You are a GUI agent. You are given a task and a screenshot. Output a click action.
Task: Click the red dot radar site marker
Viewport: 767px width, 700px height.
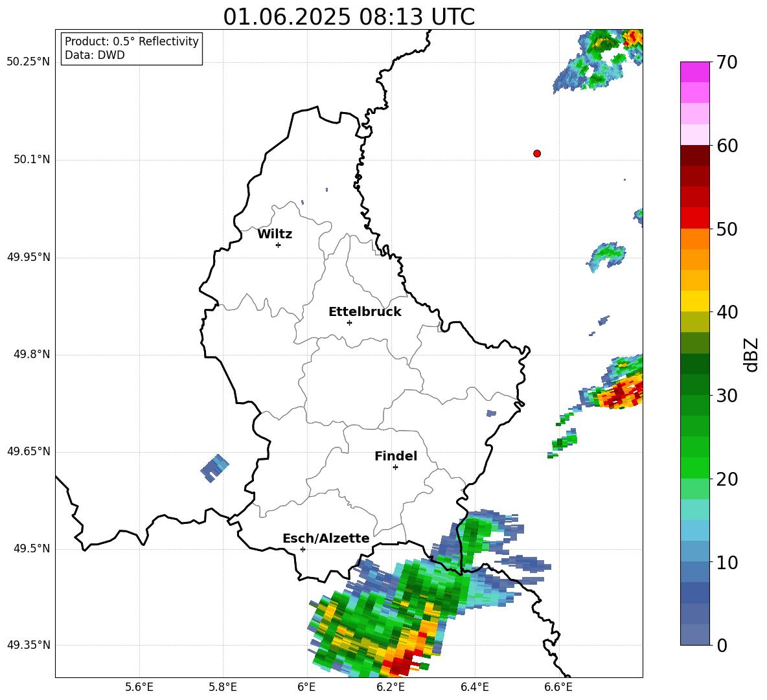tap(537, 153)
